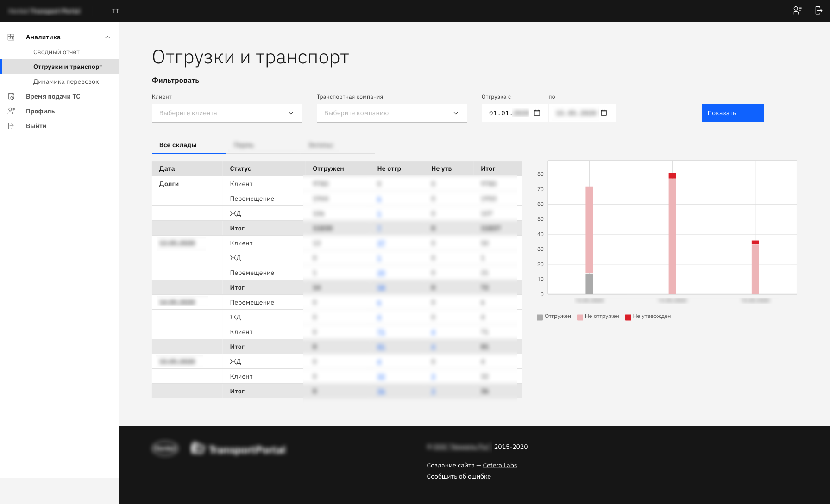
Task: Click the Показать button
Action: 732,112
